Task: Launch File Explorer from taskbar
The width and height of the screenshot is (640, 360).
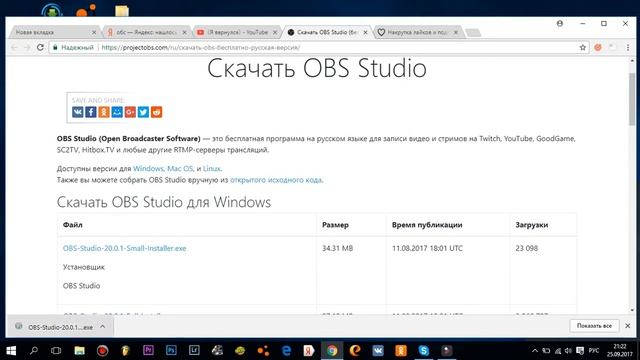Action: point(79,350)
